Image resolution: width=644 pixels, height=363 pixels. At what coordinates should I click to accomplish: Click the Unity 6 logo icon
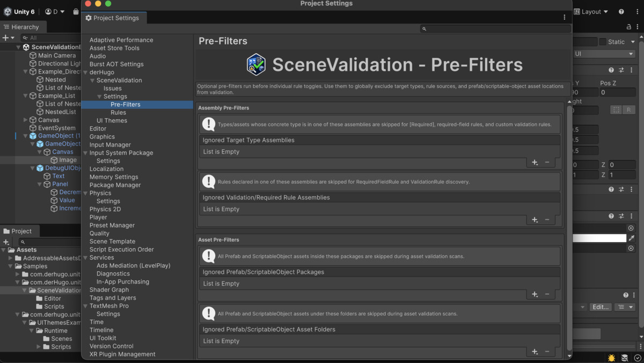pyautogui.click(x=8, y=11)
